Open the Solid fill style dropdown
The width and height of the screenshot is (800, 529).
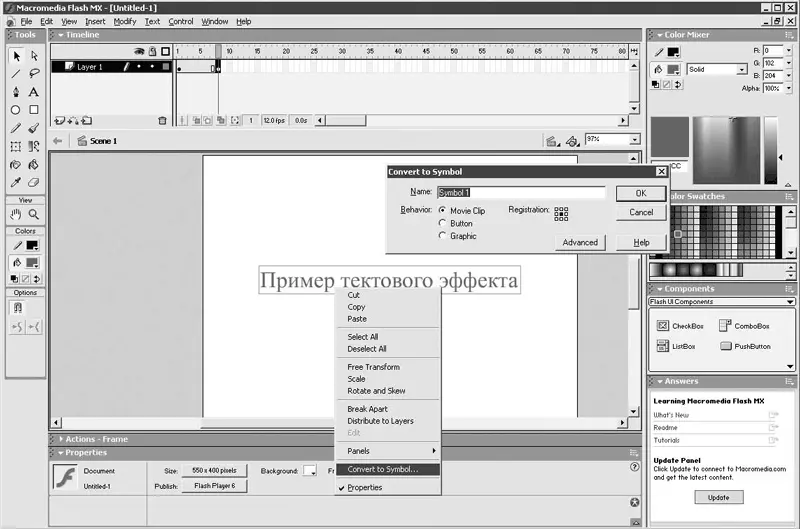[717, 69]
